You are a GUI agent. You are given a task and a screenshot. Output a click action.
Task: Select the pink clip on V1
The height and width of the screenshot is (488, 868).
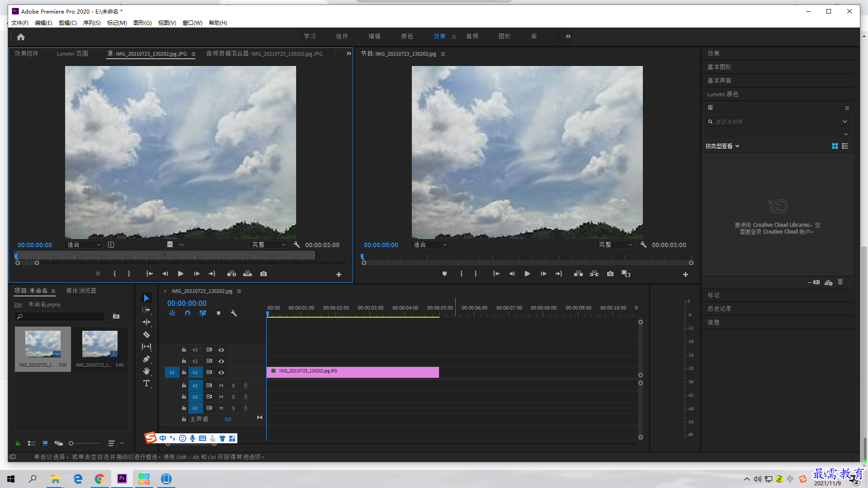pyautogui.click(x=353, y=372)
